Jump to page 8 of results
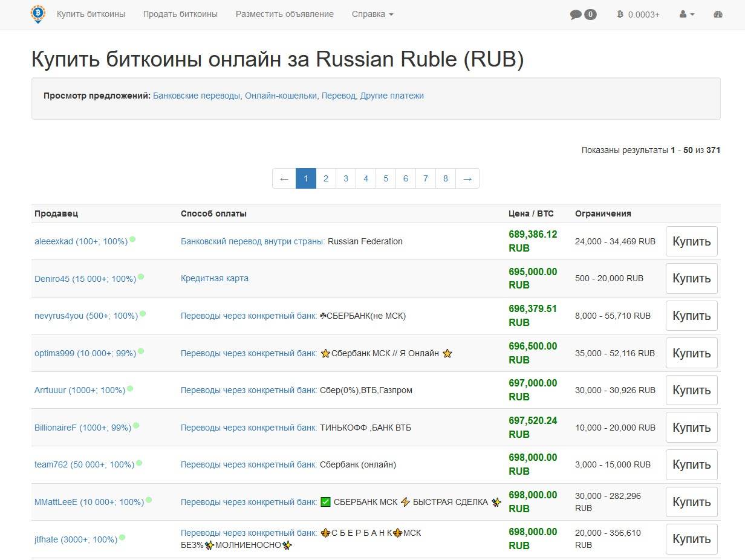Viewport: 745px width, 560px height. pos(446,178)
